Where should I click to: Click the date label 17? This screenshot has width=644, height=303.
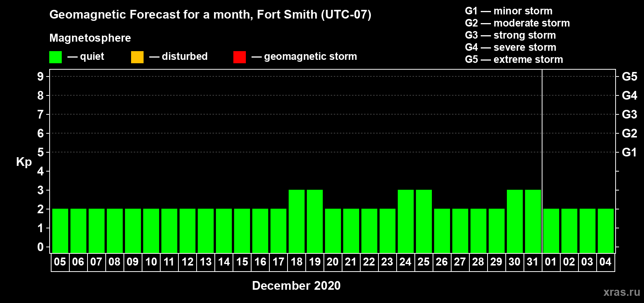(x=278, y=262)
